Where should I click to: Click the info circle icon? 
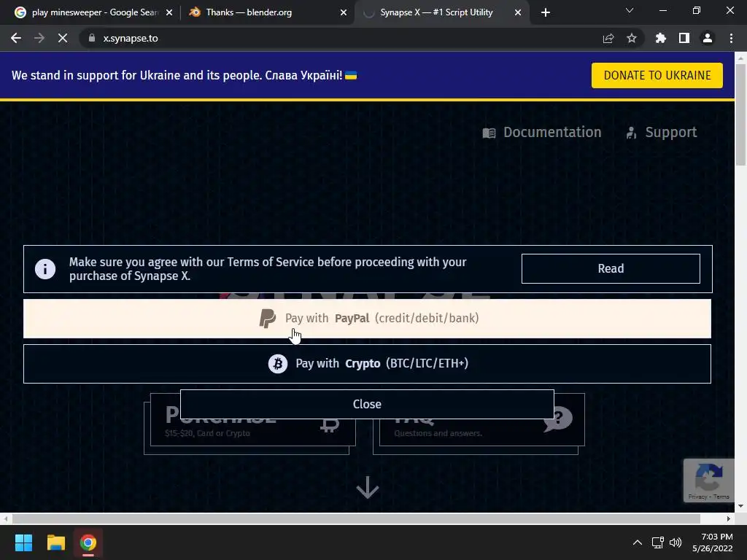click(45, 269)
